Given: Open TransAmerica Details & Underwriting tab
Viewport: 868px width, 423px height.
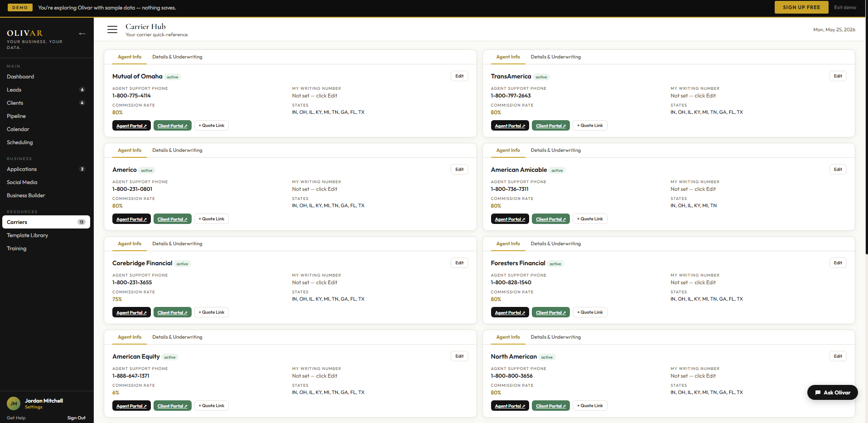Looking at the screenshot, I should 556,57.
